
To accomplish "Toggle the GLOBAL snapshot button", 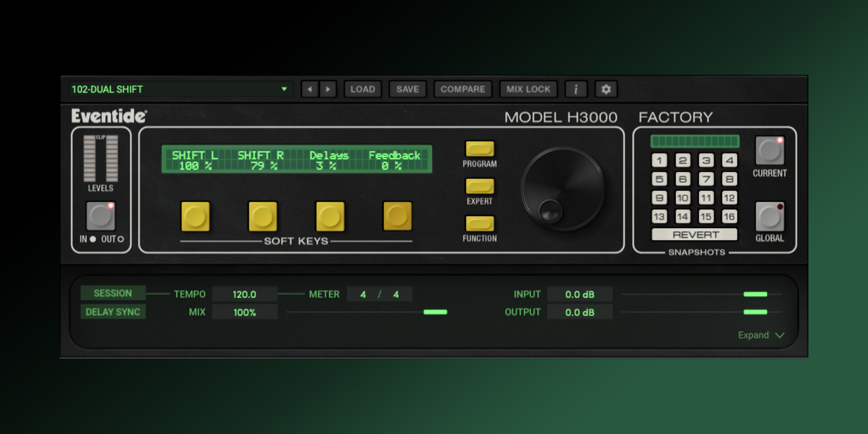I will coord(770,217).
